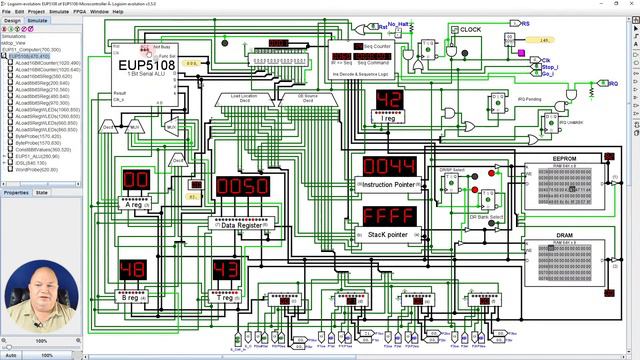Click tree panel scroll-left arrow
Screen dimensions: 640x360
(x=3, y=184)
